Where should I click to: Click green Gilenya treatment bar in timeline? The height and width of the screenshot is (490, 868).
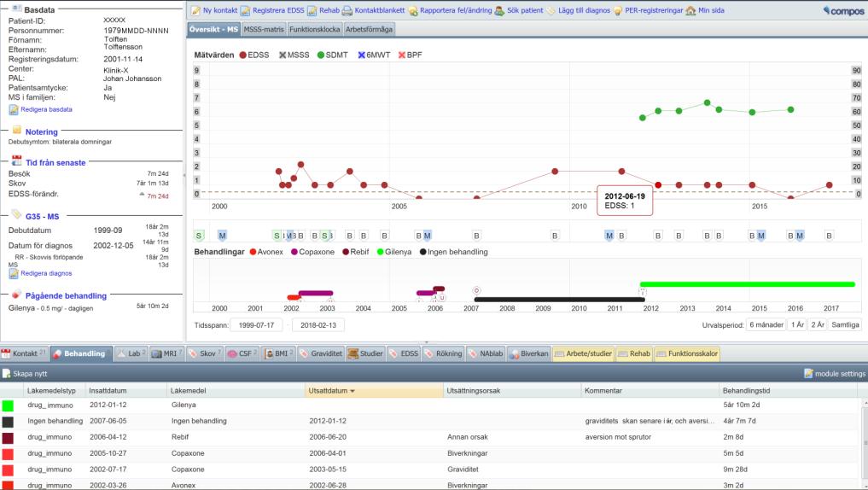[x=748, y=284]
